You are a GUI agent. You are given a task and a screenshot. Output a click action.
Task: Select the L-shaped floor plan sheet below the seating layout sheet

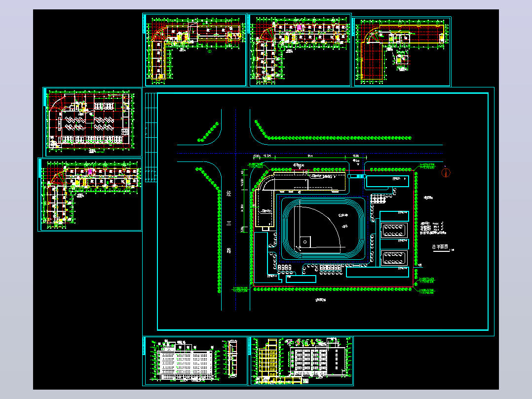point(90,195)
